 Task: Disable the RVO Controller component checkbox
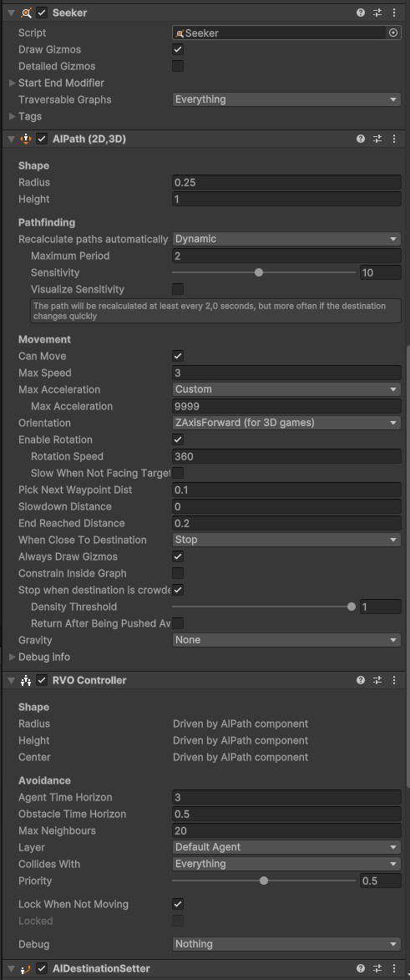click(42, 680)
